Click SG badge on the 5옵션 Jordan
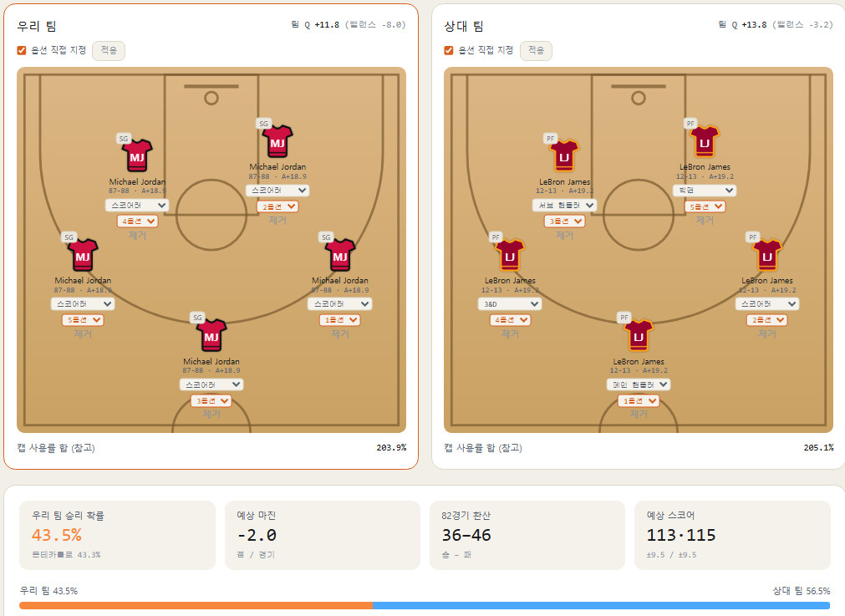Screen dimensions: 845x616 click(69, 237)
